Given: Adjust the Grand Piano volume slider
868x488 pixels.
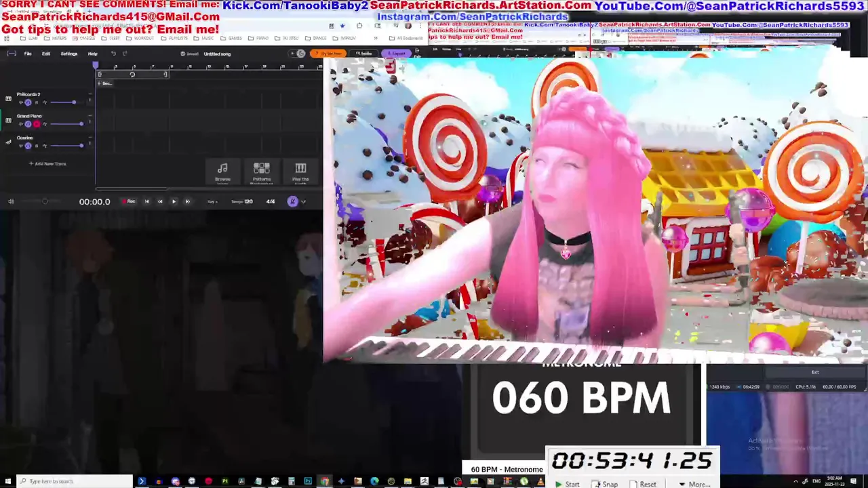Looking at the screenshot, I should tap(67, 124).
